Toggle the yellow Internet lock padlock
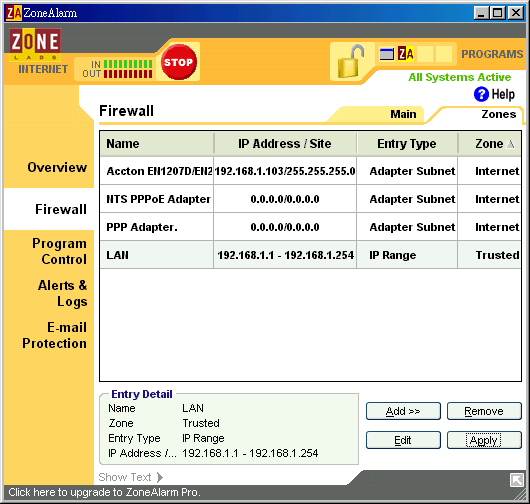 351,62
